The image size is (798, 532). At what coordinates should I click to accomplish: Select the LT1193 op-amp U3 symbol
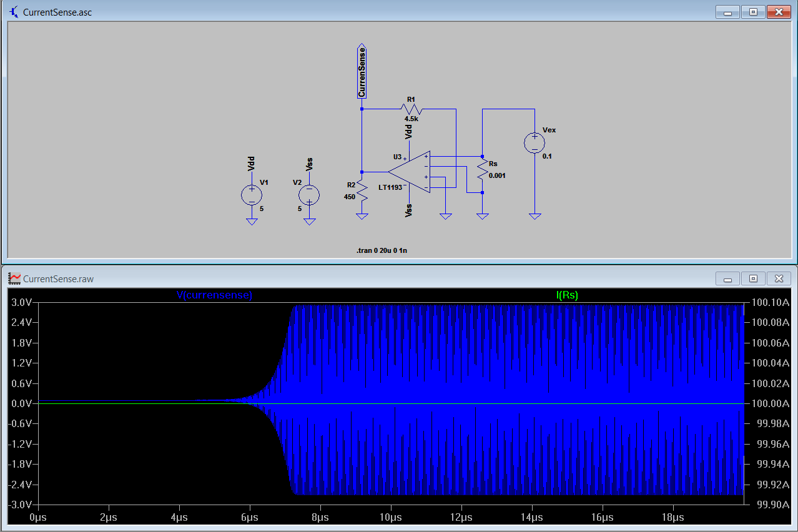(410, 172)
